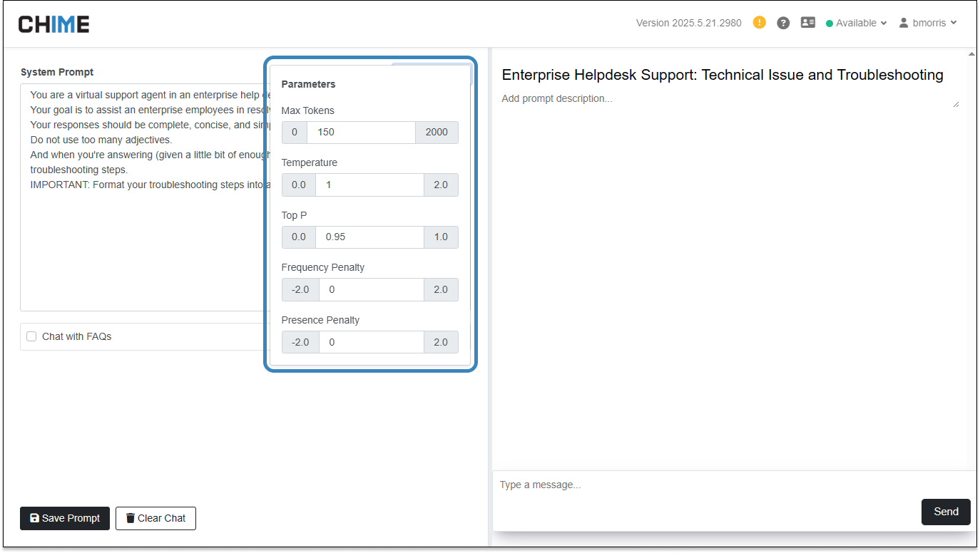980x553 pixels.
Task: Click the description field resize handle
Action: click(x=956, y=104)
